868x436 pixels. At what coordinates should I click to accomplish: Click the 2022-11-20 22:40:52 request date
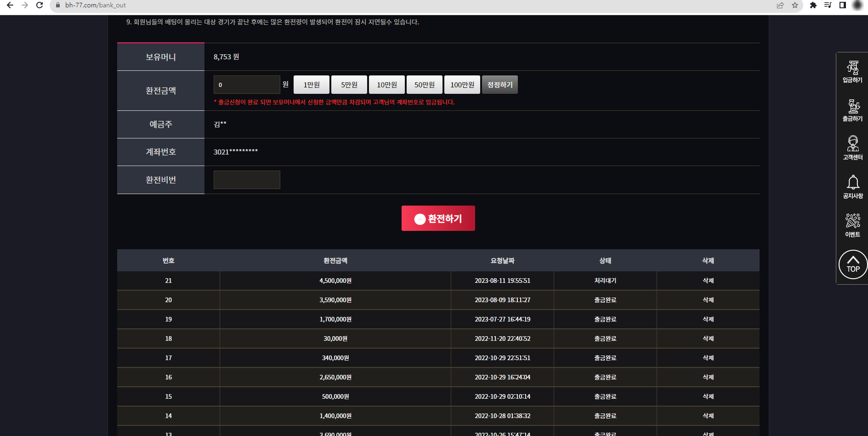coord(503,338)
